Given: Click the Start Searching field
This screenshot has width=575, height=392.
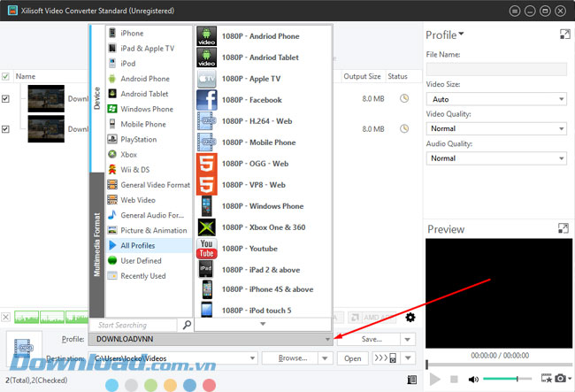Looking at the screenshot, I should [x=134, y=325].
